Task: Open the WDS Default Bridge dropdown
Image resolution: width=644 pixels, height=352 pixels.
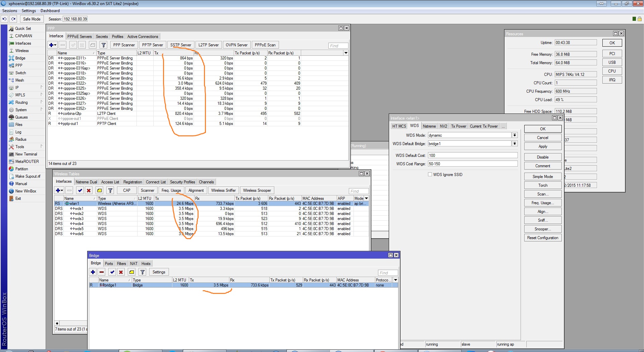Action: pyautogui.click(x=515, y=144)
